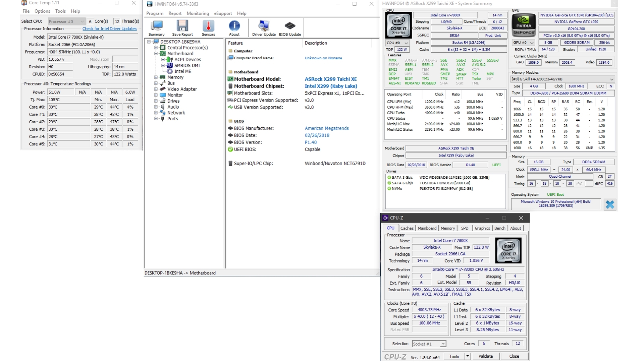Switch to the Mainboard tab in CPU-Z

pyautogui.click(x=427, y=228)
